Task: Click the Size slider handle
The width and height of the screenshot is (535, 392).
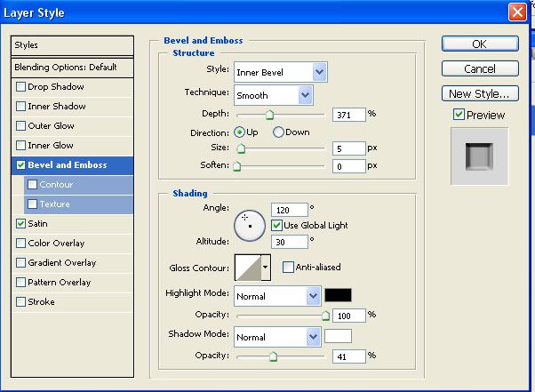Action: 241,148
